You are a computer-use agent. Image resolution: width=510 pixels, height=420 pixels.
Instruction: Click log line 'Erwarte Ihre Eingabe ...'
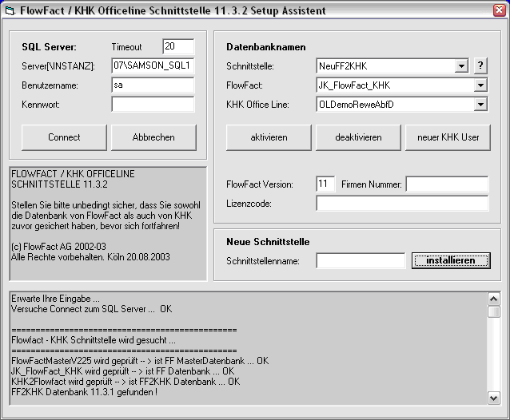click(x=55, y=299)
